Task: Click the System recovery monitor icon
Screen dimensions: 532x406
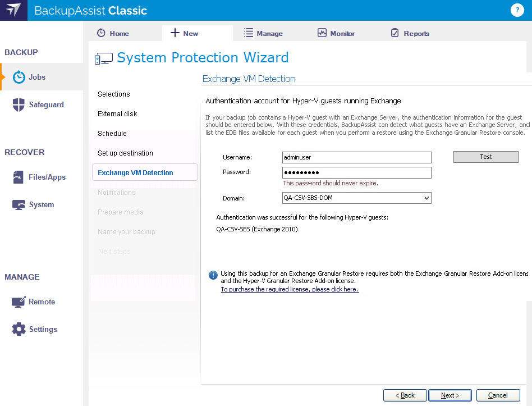Action: pyautogui.click(x=19, y=205)
